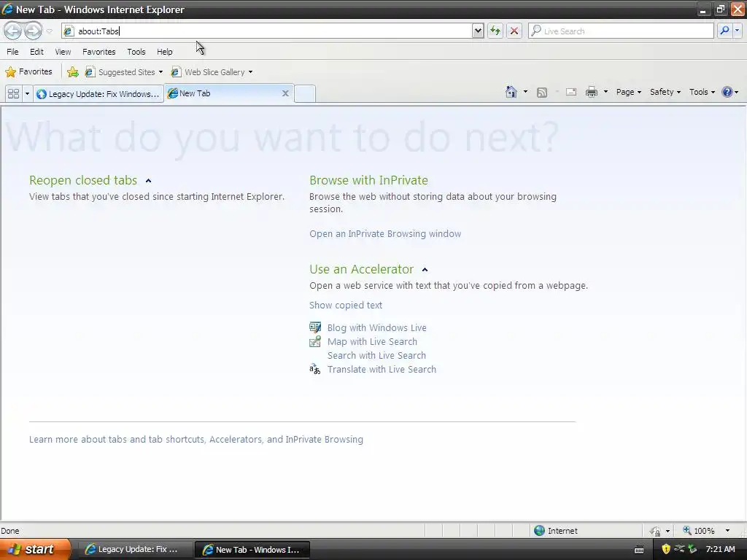Click Add to Favorites Bar icon
Image resolution: width=747 pixels, height=560 pixels.
[x=73, y=72]
